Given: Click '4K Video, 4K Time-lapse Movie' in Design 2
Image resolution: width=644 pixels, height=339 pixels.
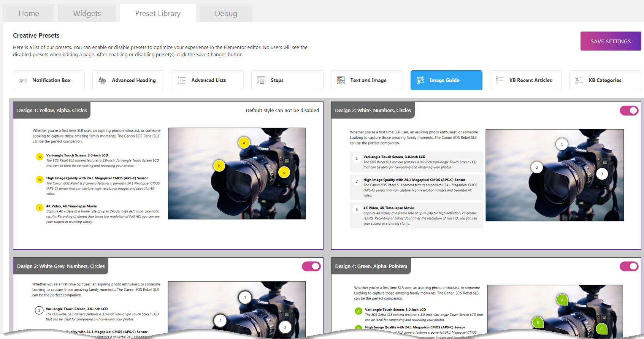Looking at the screenshot, I should tap(389, 208).
